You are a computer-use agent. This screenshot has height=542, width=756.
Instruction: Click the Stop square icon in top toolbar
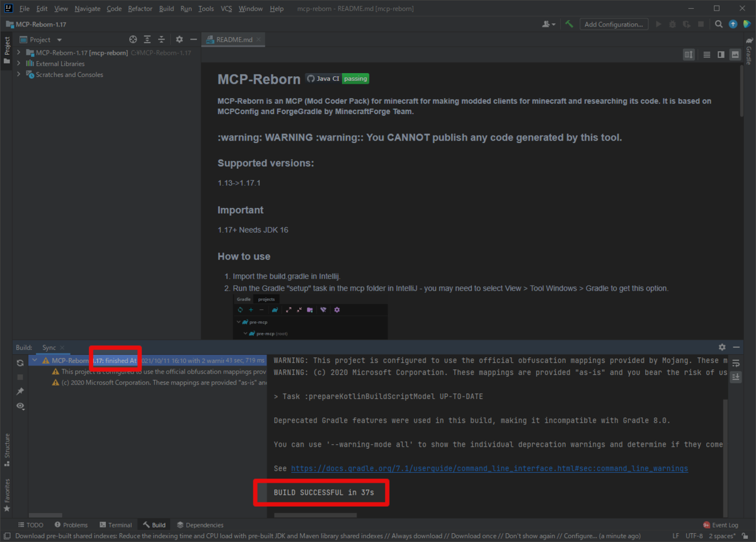click(x=701, y=24)
